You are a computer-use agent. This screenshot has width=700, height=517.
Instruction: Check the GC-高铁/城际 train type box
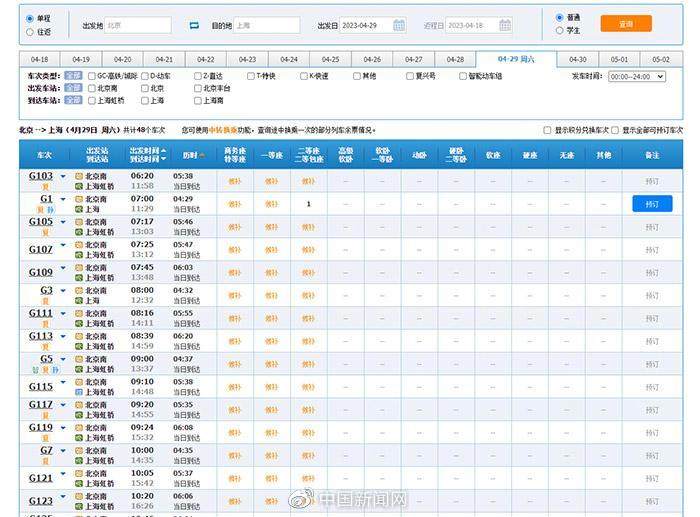pyautogui.click(x=92, y=76)
